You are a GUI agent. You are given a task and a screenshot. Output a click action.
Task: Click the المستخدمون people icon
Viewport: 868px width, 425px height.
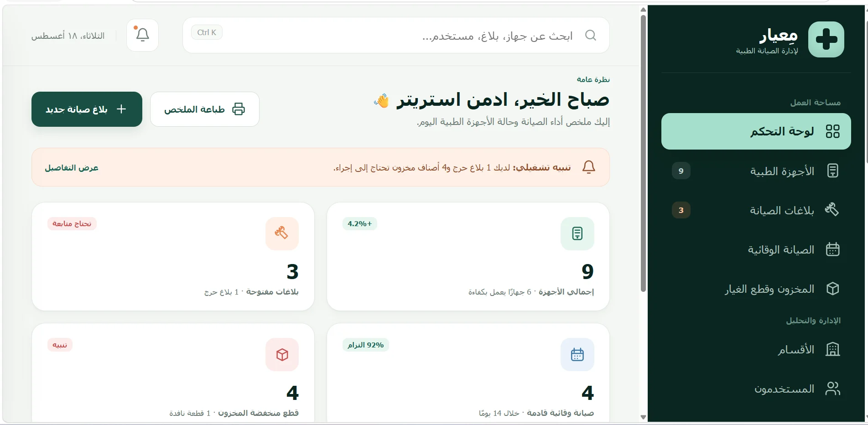click(832, 389)
